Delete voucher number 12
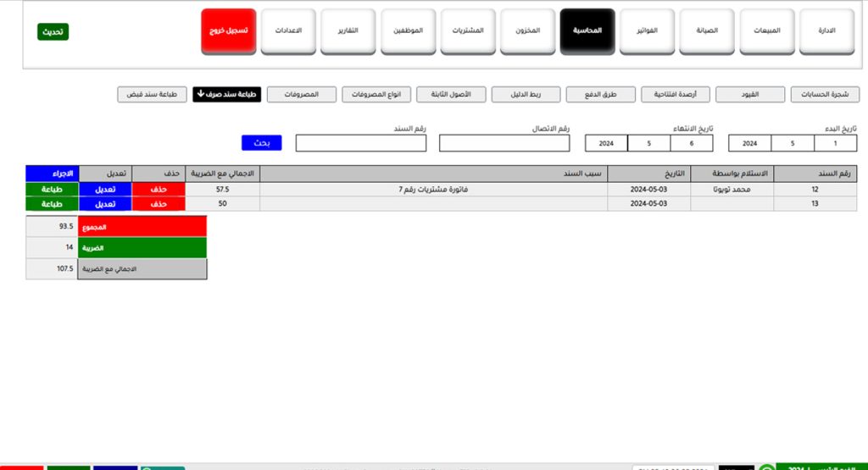This screenshot has height=470, width=868. point(159,191)
